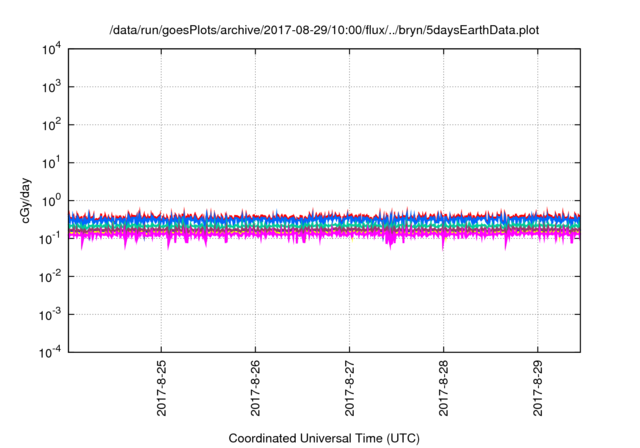The width and height of the screenshot is (640, 448).
Task: Click the 10^4 y-axis tick label
Action: click(x=52, y=49)
